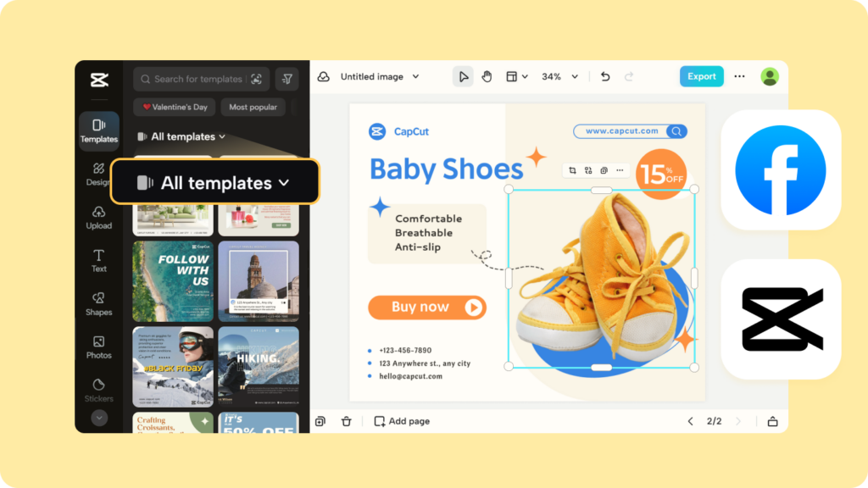The height and width of the screenshot is (488, 868).
Task: Select the Valentine's Day category chip
Action: tap(175, 108)
